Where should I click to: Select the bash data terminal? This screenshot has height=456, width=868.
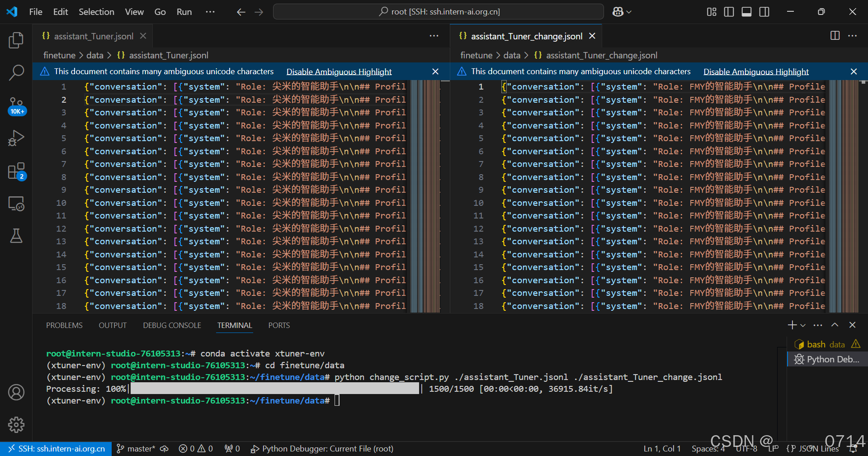827,344
